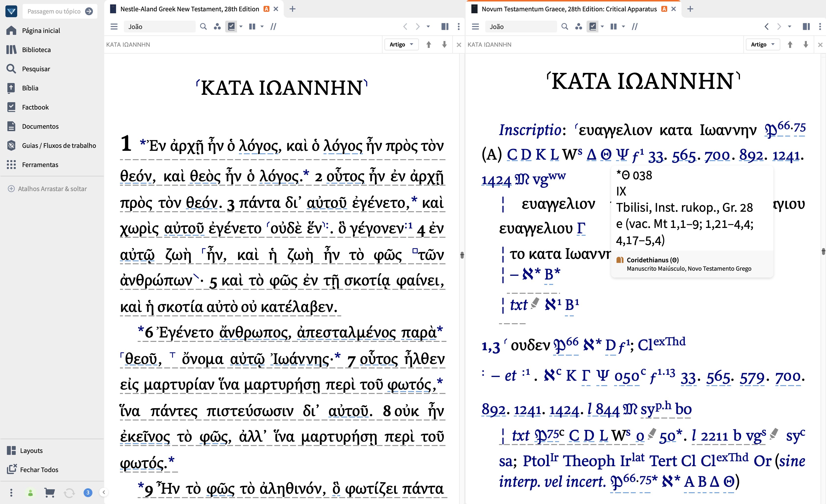Click right panel split-view layout icon
Image resolution: width=826 pixels, height=504 pixels.
[806, 27]
